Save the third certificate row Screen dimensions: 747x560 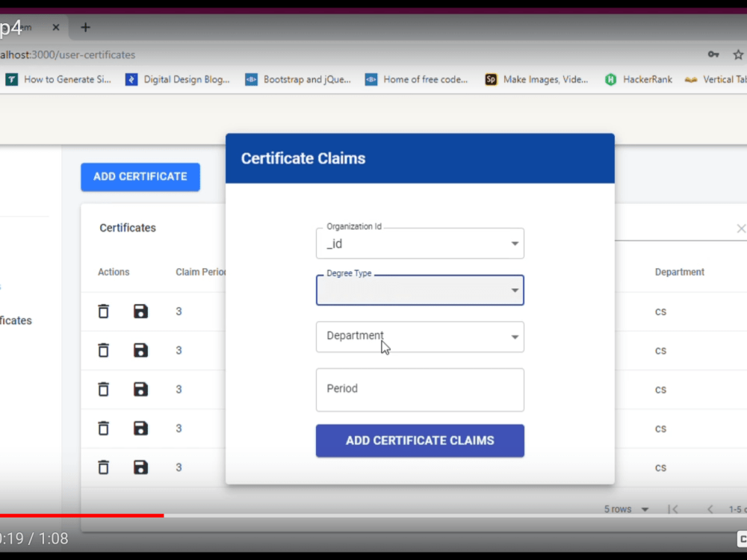(140, 390)
